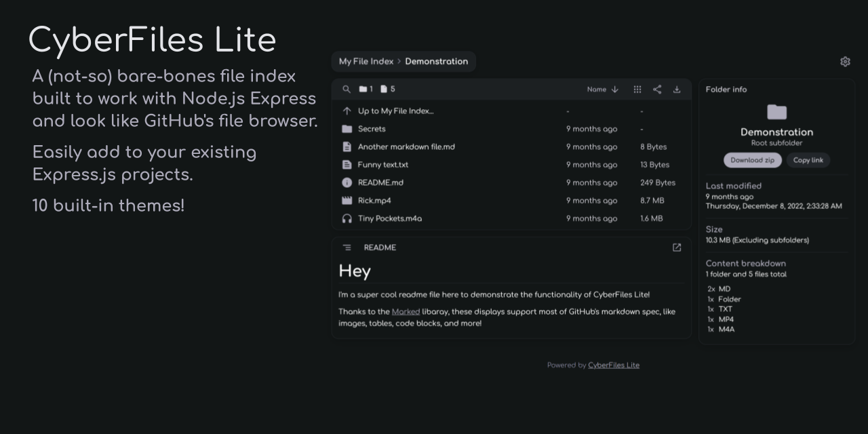Open Tiny Pockets.m4a file name
Screen dimensions: 868x434
(x=390, y=218)
